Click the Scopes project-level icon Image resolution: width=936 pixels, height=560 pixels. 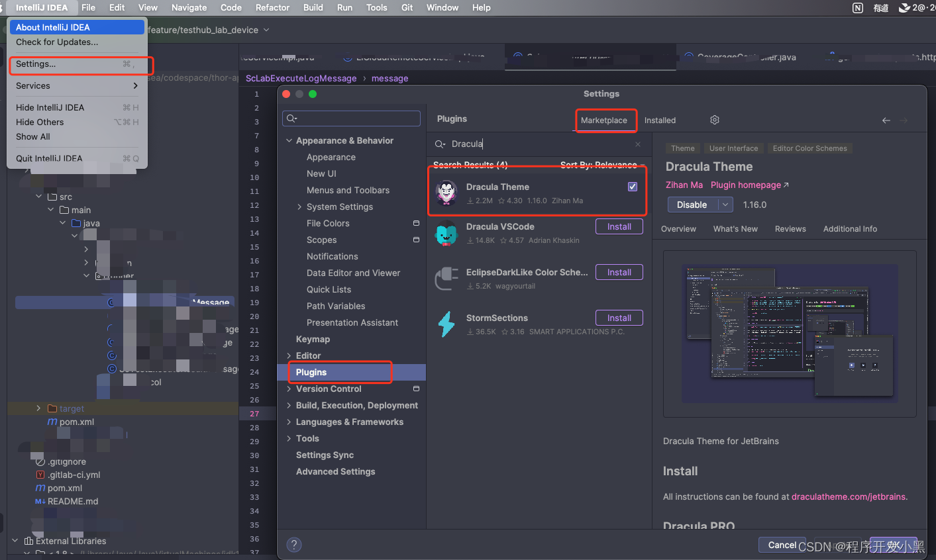(416, 240)
